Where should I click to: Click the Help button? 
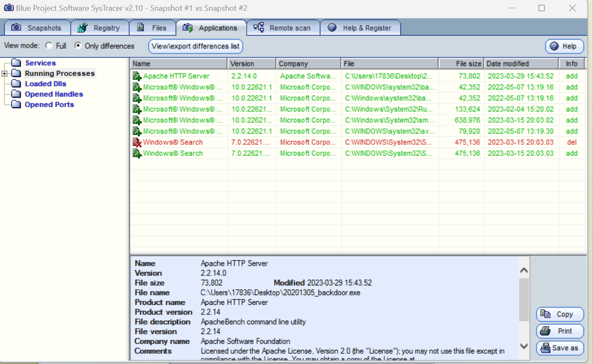pyautogui.click(x=564, y=46)
